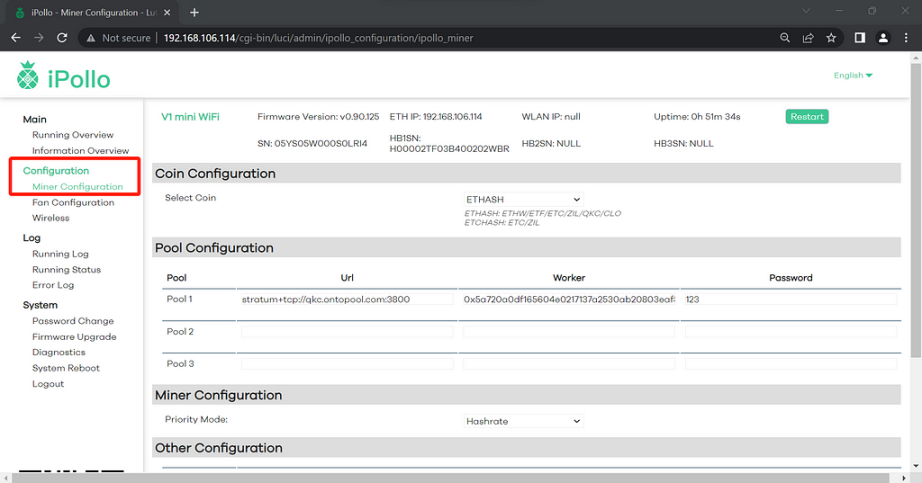Click the Configuration section heading

(56, 171)
